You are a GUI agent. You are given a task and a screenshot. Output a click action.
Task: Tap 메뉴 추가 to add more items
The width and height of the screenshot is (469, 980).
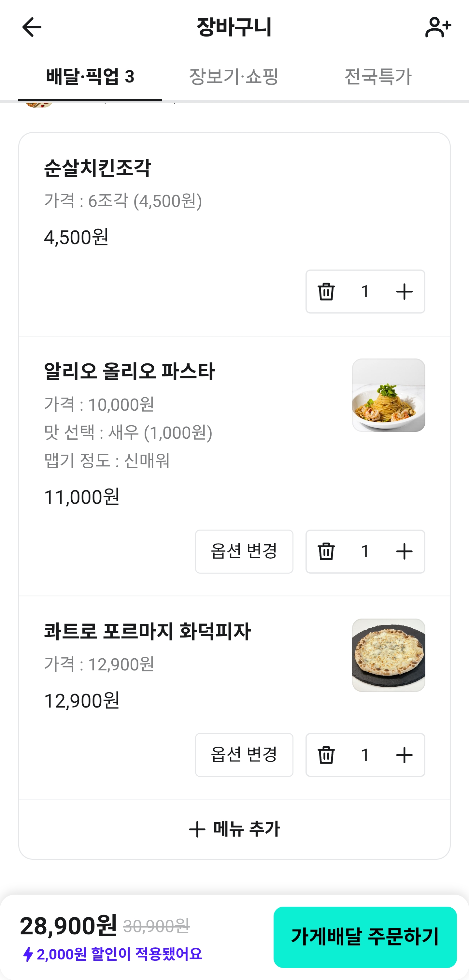coord(234,829)
